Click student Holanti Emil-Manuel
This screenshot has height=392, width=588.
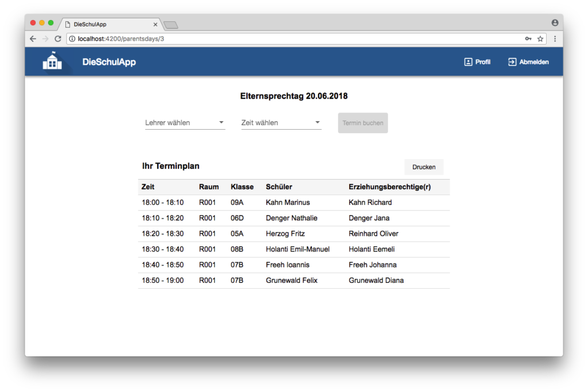[x=298, y=249]
